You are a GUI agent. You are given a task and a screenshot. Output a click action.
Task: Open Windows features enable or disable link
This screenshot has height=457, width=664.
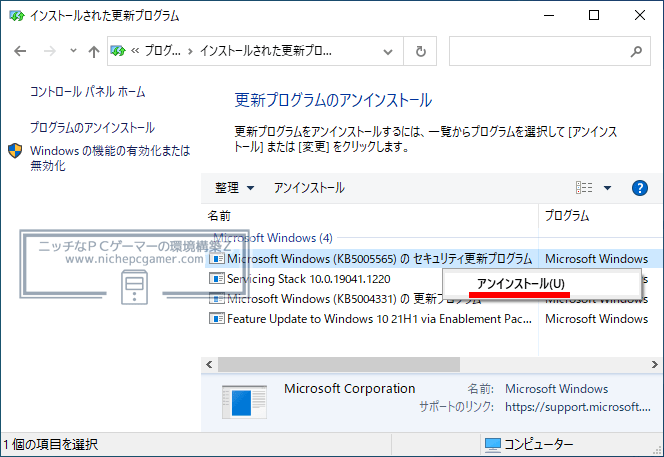tap(110, 158)
